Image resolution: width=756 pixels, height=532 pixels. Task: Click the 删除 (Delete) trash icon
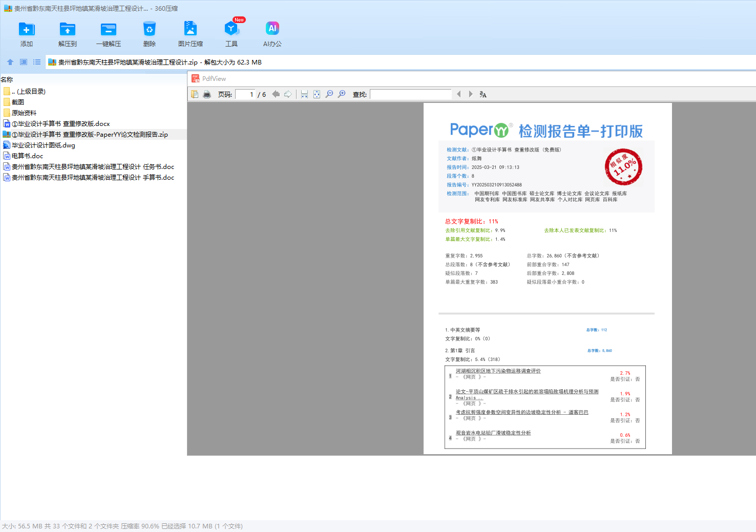(x=150, y=29)
